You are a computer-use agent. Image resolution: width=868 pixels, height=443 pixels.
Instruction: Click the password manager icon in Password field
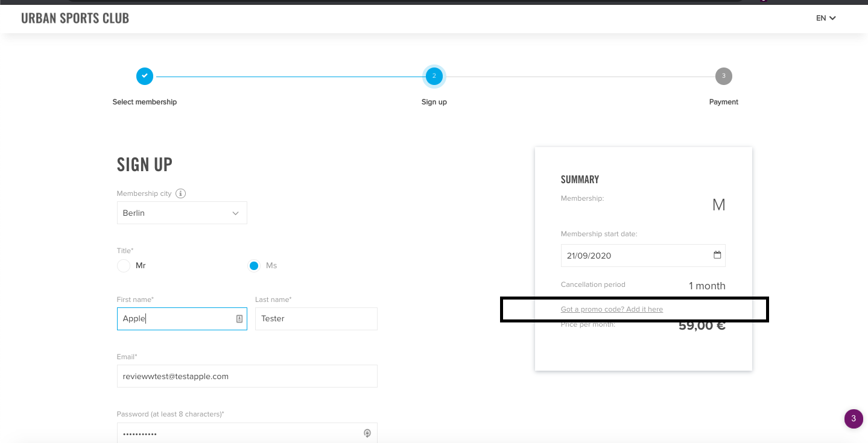pos(367,433)
